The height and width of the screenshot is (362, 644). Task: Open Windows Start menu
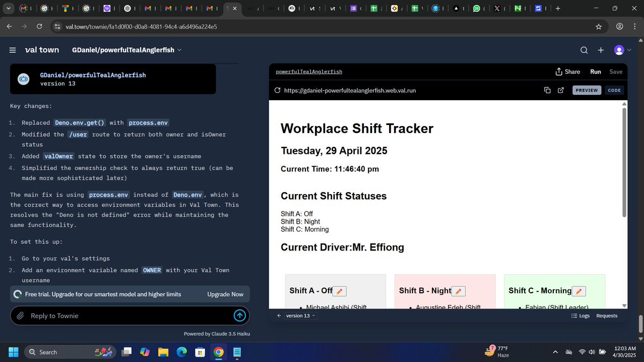[13, 352]
